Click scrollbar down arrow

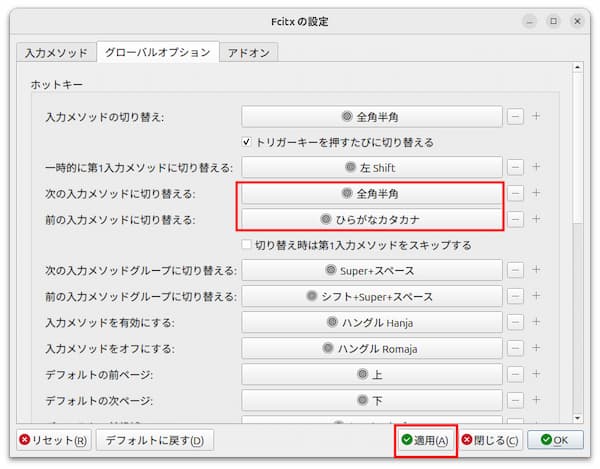577,418
